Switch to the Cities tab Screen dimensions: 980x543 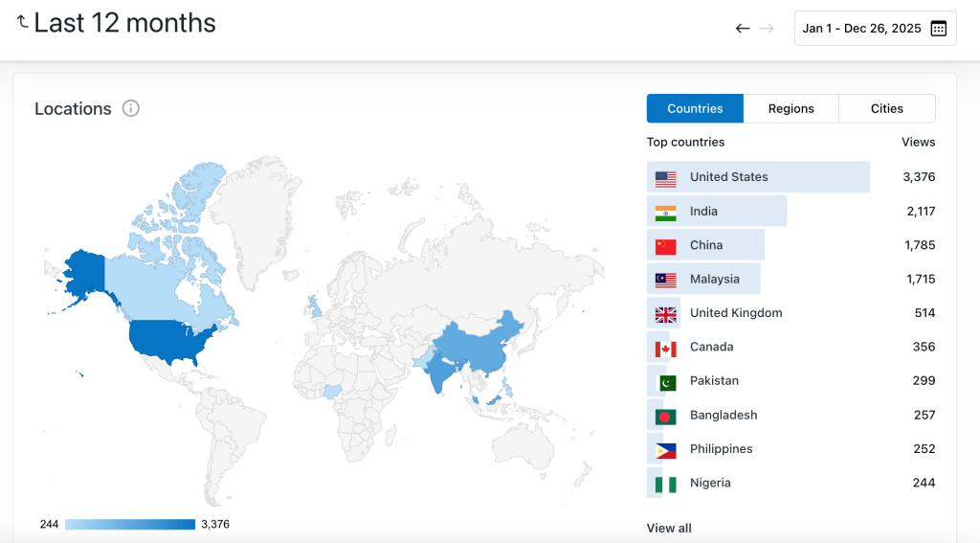click(x=886, y=109)
